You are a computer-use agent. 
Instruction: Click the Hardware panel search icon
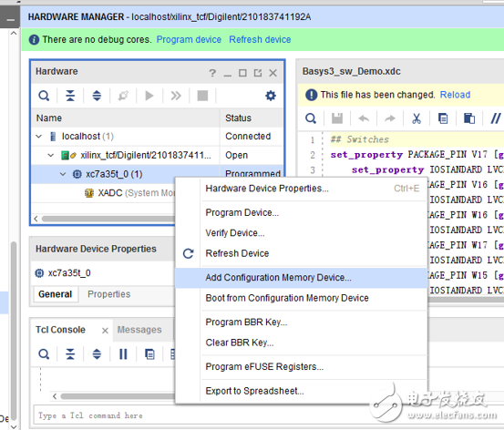pos(44,96)
